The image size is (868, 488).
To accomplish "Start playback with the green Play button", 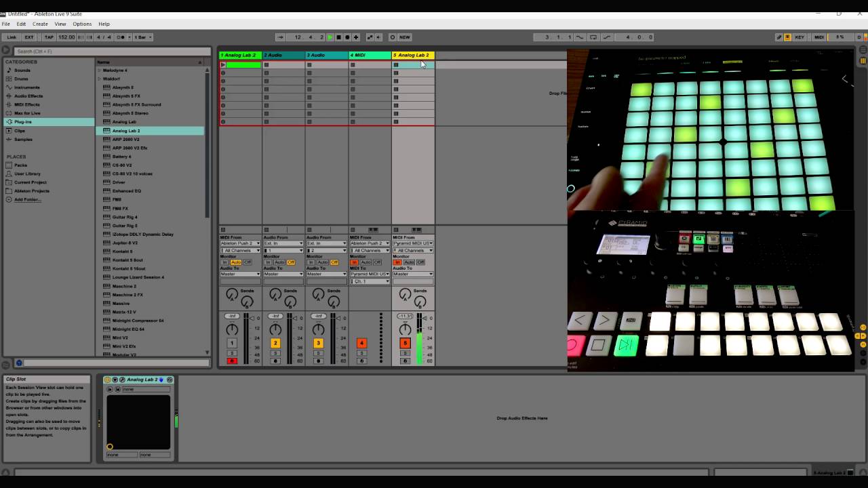I will (x=330, y=37).
